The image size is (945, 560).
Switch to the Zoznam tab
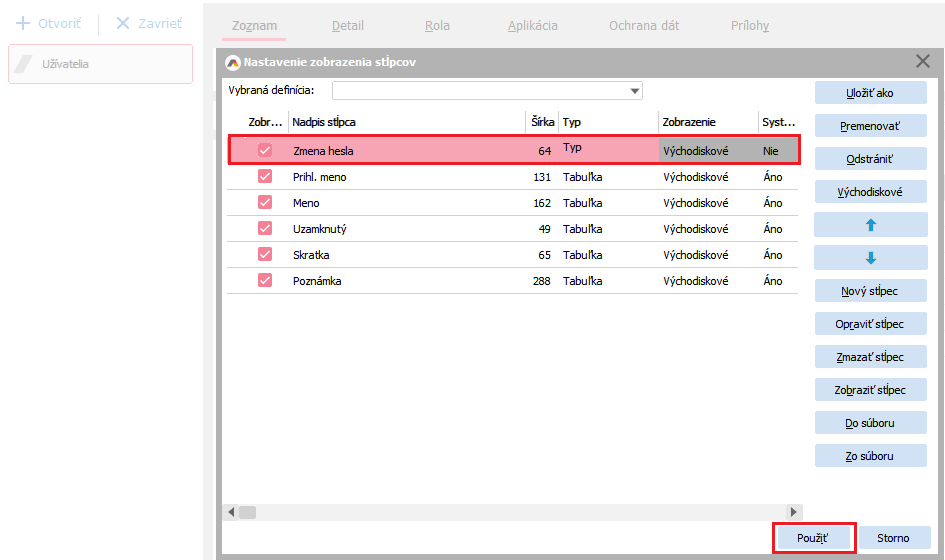coord(254,26)
